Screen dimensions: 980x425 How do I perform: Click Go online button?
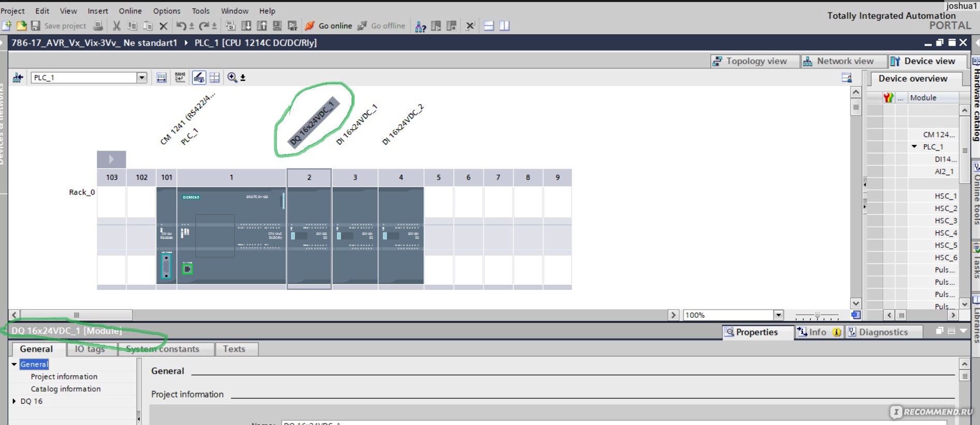coord(329,26)
